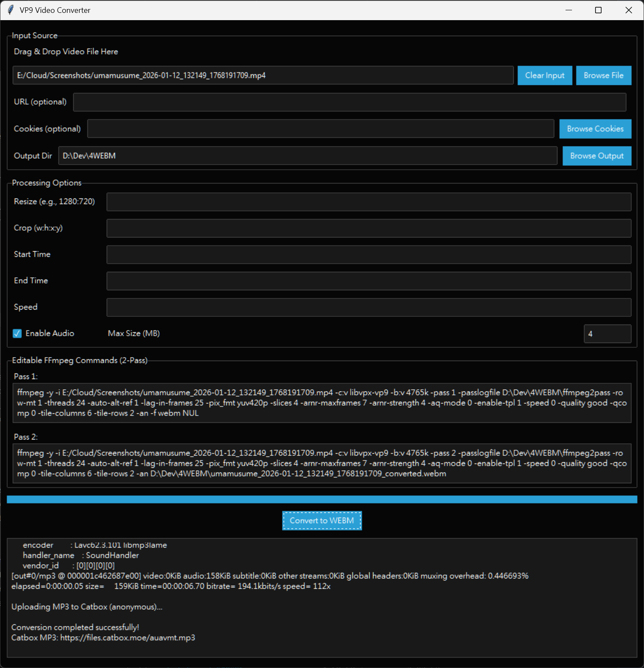Click the 'vendor_id' log line
This screenshot has height=668, width=644.
pyautogui.click(x=69, y=566)
